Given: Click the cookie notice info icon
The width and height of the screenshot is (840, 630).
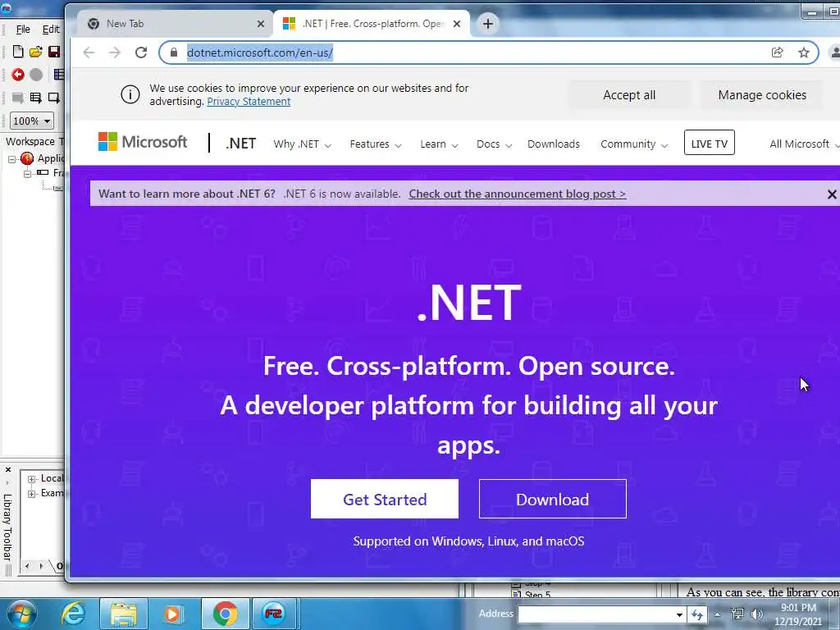Looking at the screenshot, I should (130, 95).
